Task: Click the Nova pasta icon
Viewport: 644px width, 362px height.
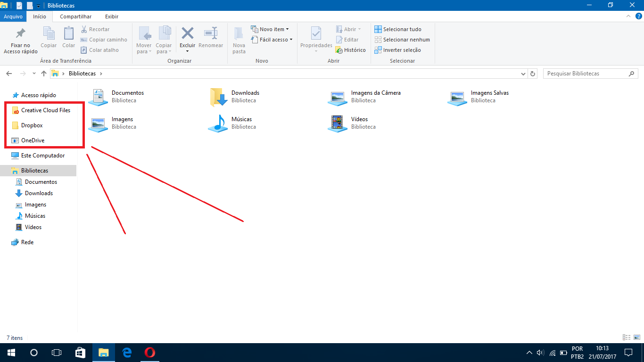Action: click(239, 33)
